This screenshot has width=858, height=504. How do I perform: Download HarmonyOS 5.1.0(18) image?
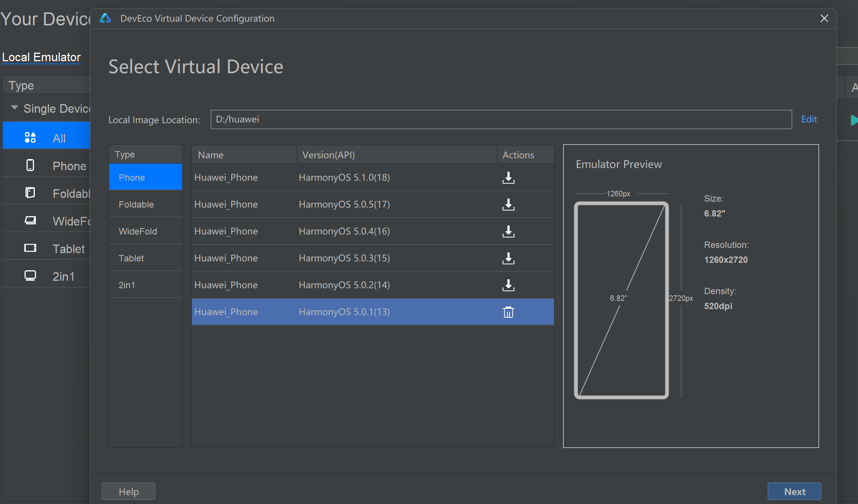[x=508, y=178]
